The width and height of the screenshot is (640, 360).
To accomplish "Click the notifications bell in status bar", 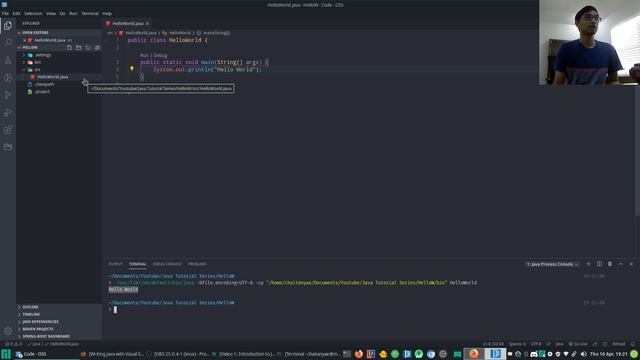I will (x=633, y=344).
